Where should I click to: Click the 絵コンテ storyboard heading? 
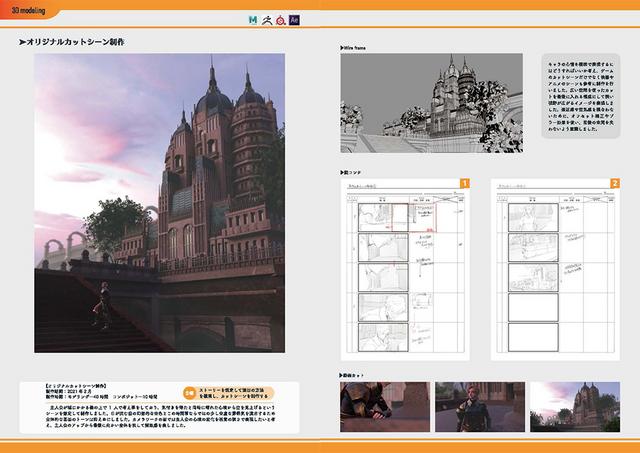351,173
